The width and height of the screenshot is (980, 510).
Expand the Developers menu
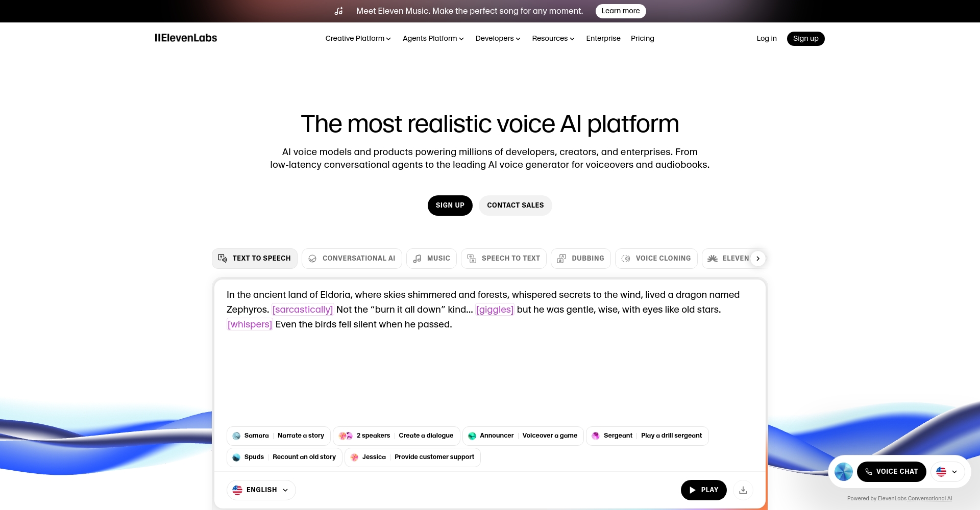(x=498, y=39)
